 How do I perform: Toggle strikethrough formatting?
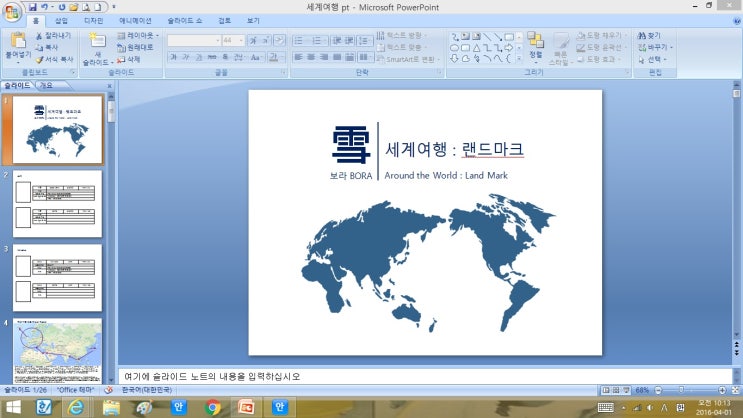(212, 57)
